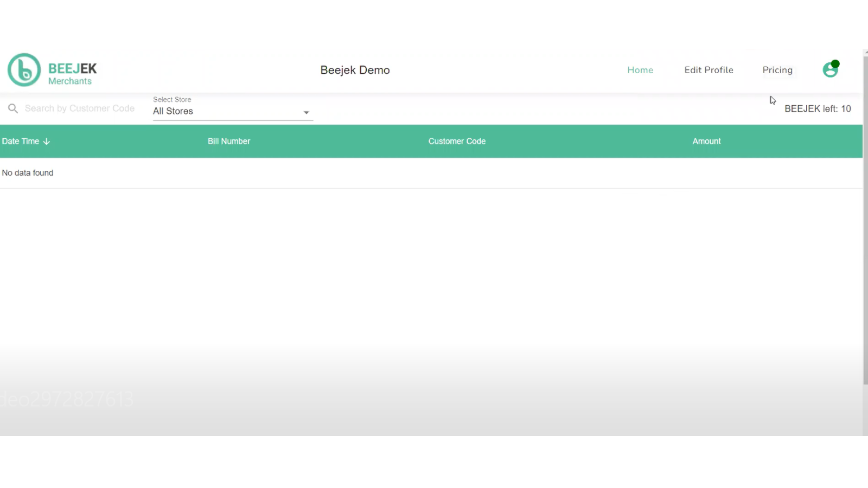The height and width of the screenshot is (488, 868).
Task: Click the Customer Code column header
Action: point(457,141)
